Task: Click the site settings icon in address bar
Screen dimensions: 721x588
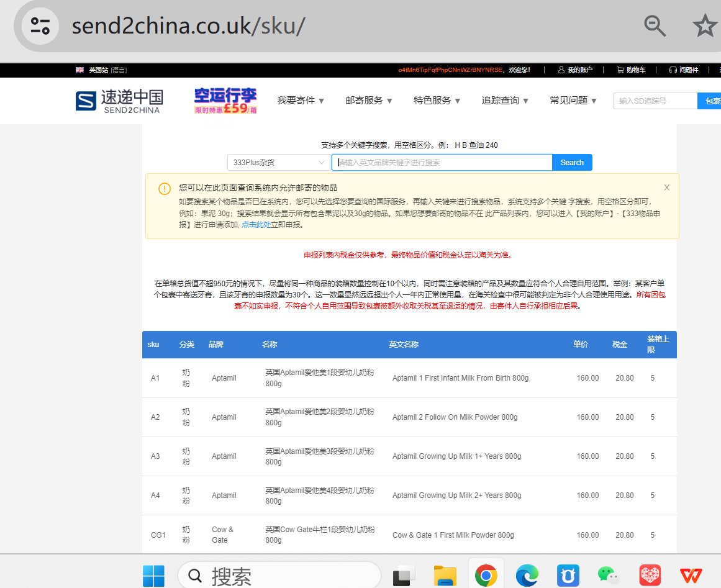Action: tap(40, 25)
